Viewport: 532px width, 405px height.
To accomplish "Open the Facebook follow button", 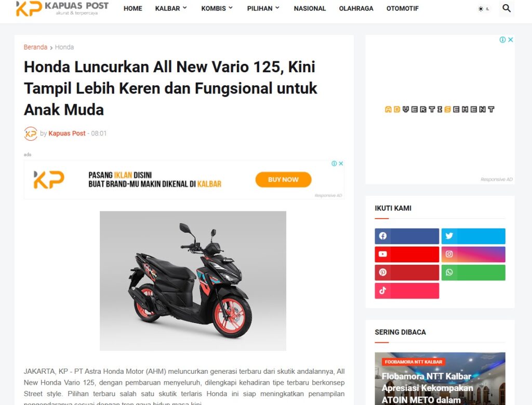I will (407, 236).
